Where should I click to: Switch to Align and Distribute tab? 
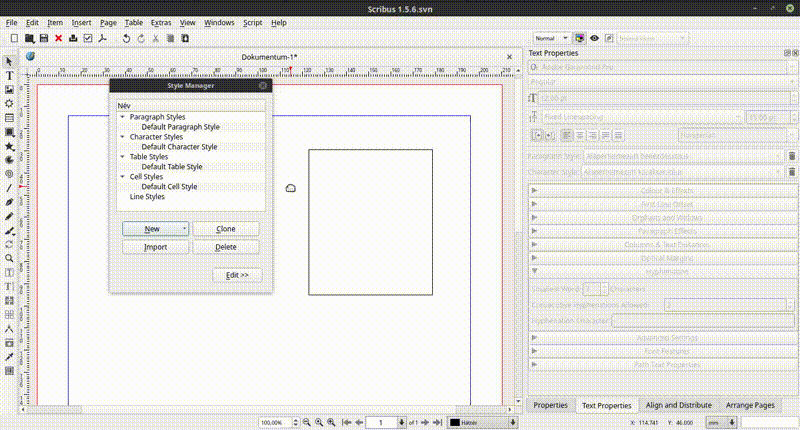point(680,405)
